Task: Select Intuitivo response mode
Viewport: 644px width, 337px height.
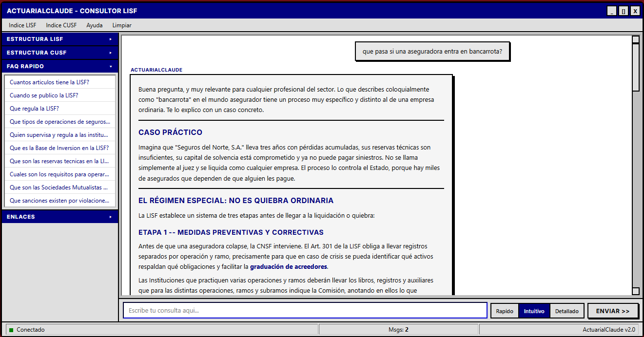Action: point(534,311)
